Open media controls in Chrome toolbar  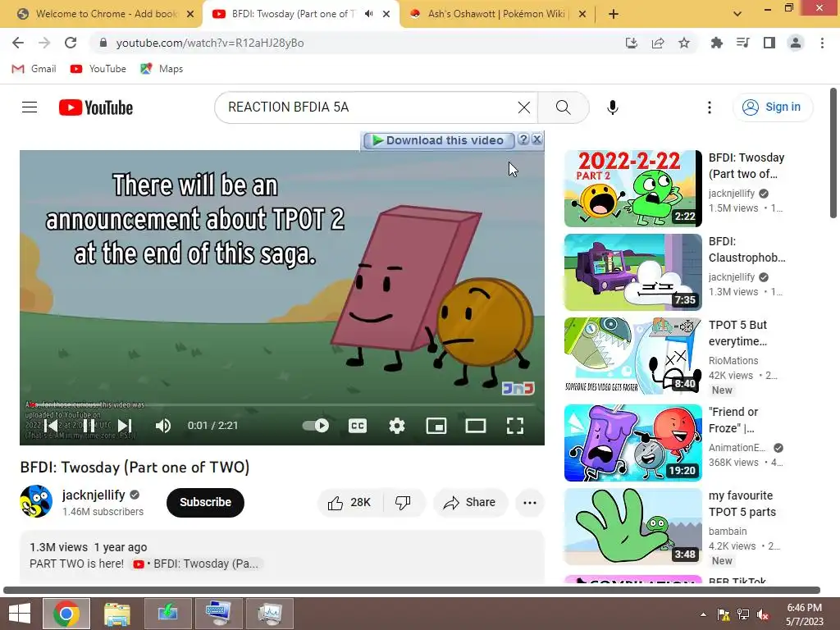coord(742,43)
